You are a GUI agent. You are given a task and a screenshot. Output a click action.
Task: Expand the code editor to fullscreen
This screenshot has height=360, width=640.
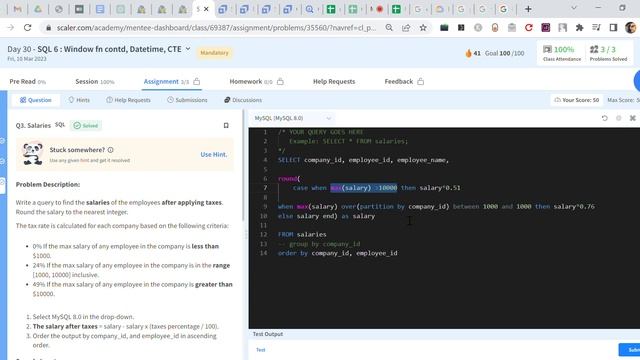(x=633, y=118)
